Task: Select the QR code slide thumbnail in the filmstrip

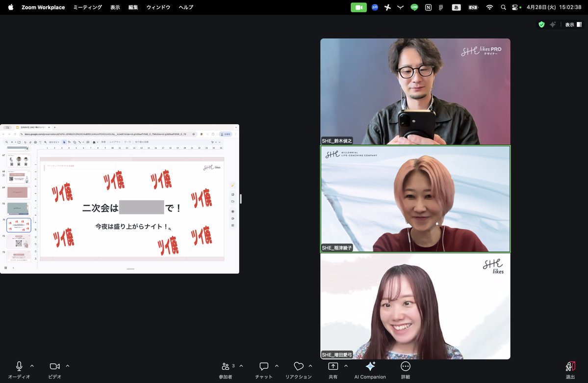Action: tap(18, 242)
